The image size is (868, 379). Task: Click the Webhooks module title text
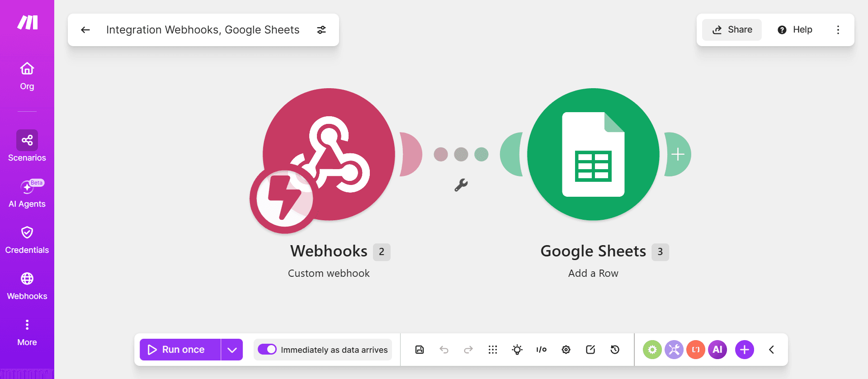pyautogui.click(x=329, y=251)
